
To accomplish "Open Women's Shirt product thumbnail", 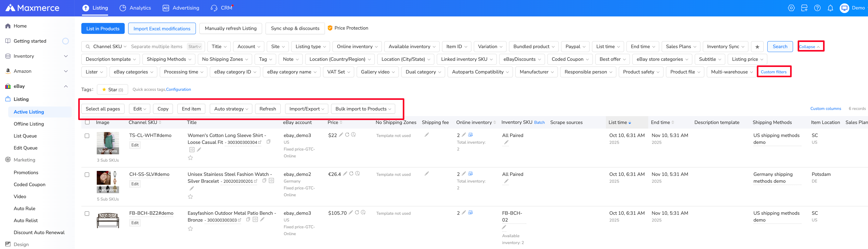I will (x=108, y=143).
